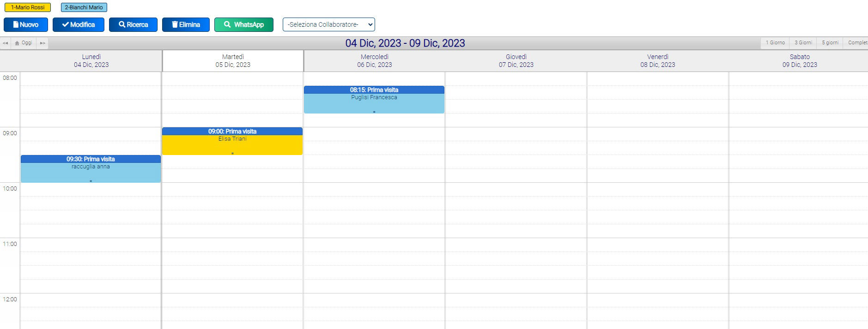Open Elisa Triani 09:00 appointment
The height and width of the screenshot is (329, 868).
pos(232,142)
